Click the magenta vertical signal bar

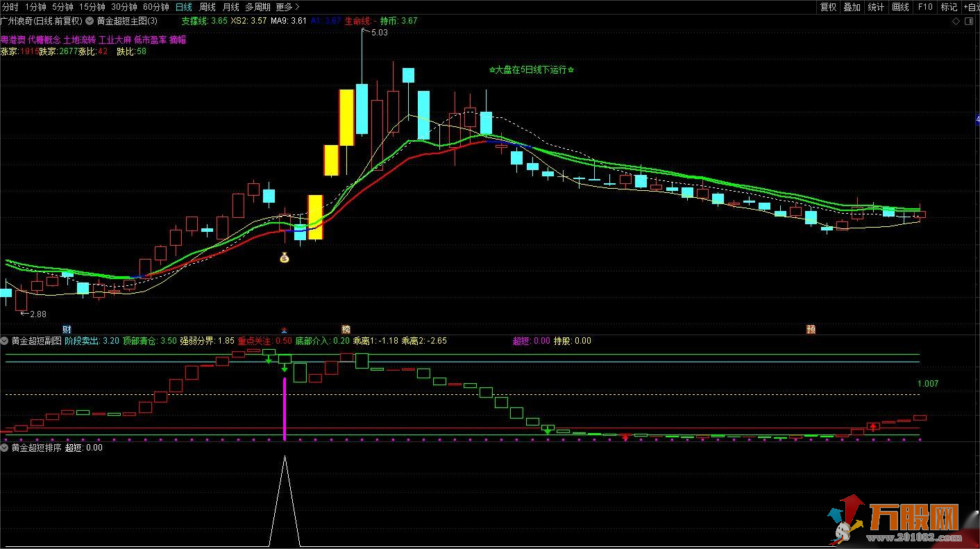pos(285,408)
